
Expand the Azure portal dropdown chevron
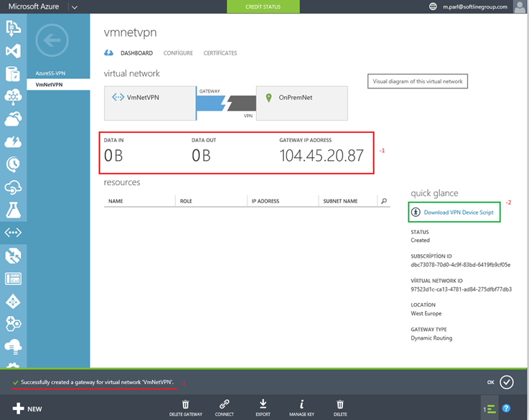[75, 7]
